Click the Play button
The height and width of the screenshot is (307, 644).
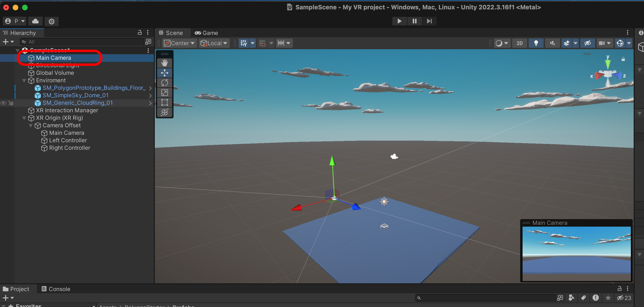399,21
